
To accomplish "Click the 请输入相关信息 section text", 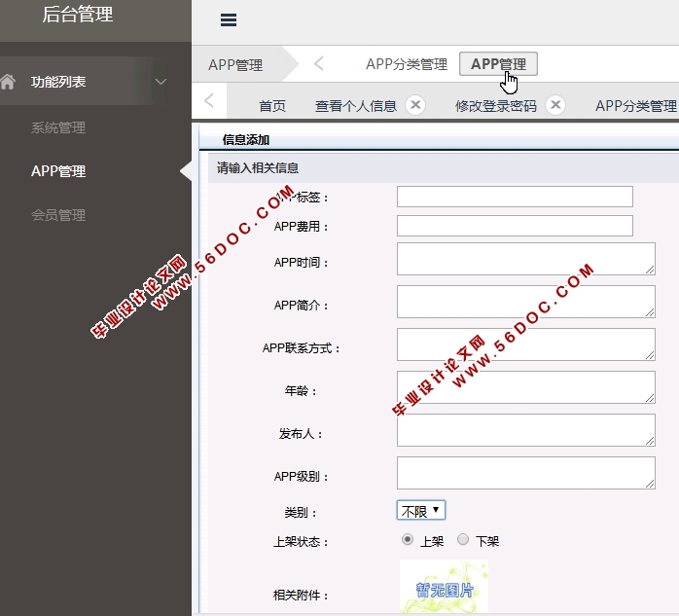I will [258, 168].
